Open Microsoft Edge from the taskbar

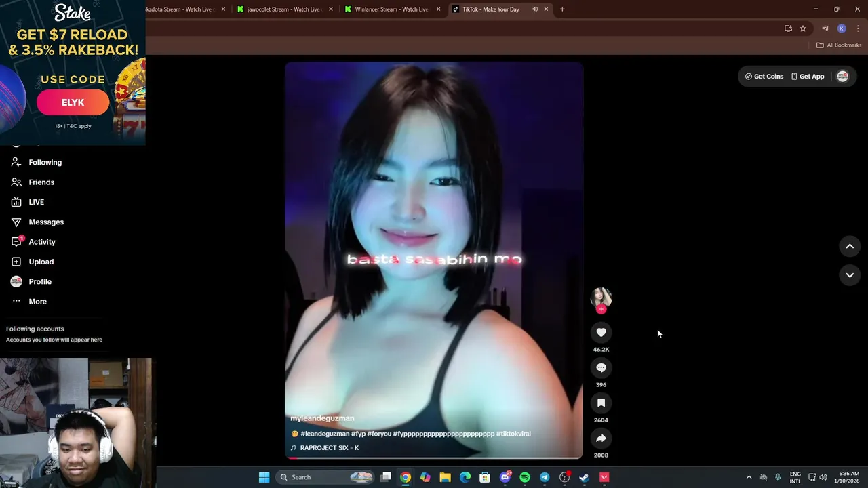pos(465,477)
